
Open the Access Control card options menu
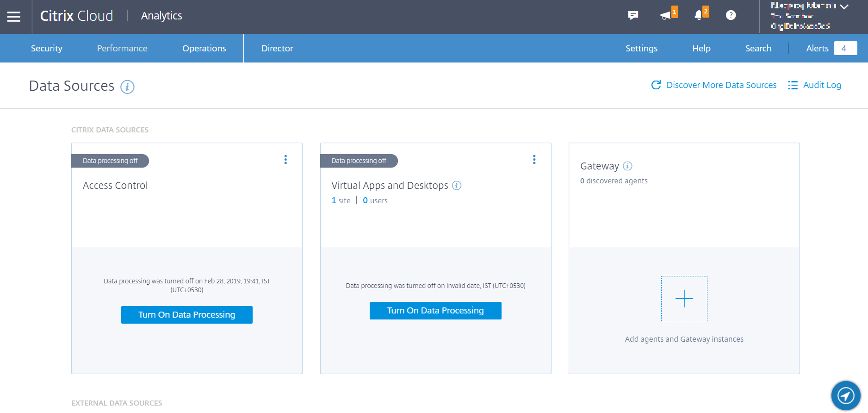285,160
